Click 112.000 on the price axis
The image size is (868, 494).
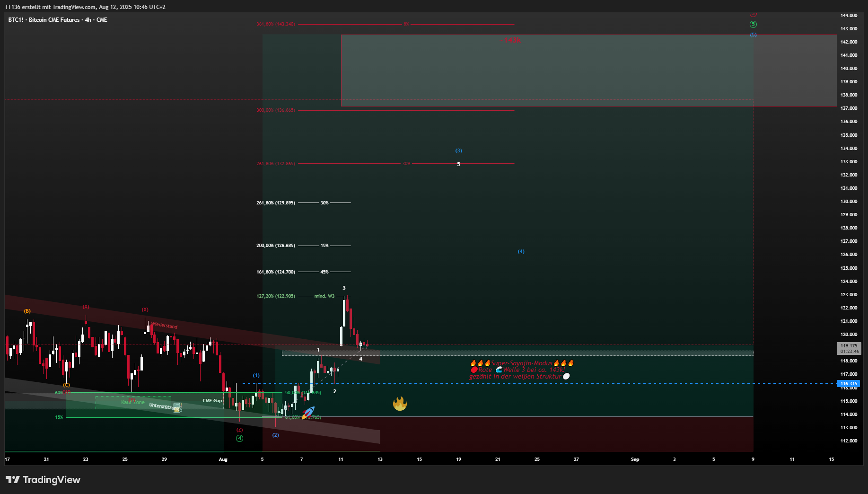click(x=849, y=441)
